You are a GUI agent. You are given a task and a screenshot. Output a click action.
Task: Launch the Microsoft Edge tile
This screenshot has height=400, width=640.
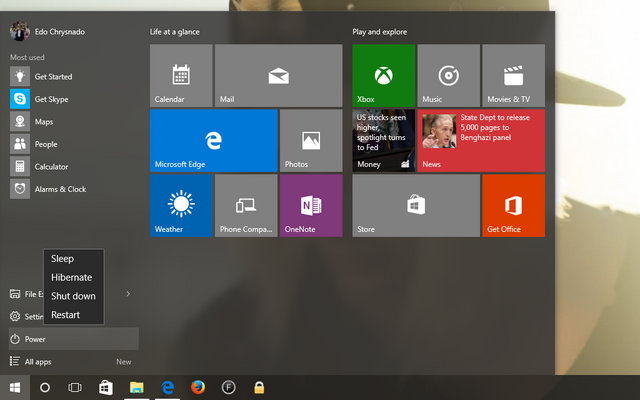click(x=213, y=140)
